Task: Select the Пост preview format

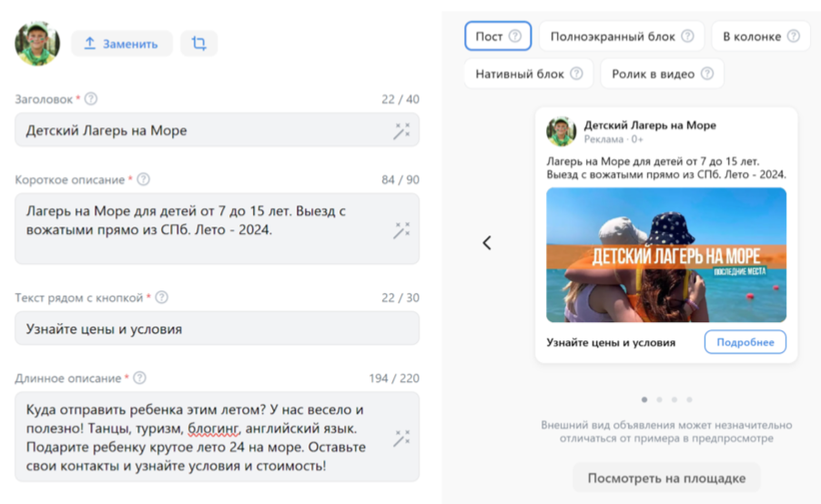Action: (498, 36)
